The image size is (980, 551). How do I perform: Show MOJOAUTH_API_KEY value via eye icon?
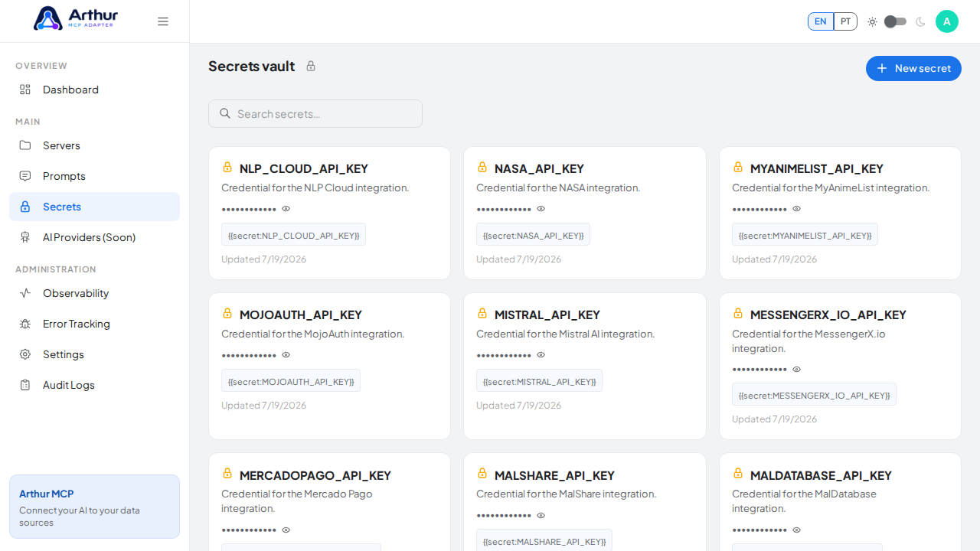(x=286, y=354)
